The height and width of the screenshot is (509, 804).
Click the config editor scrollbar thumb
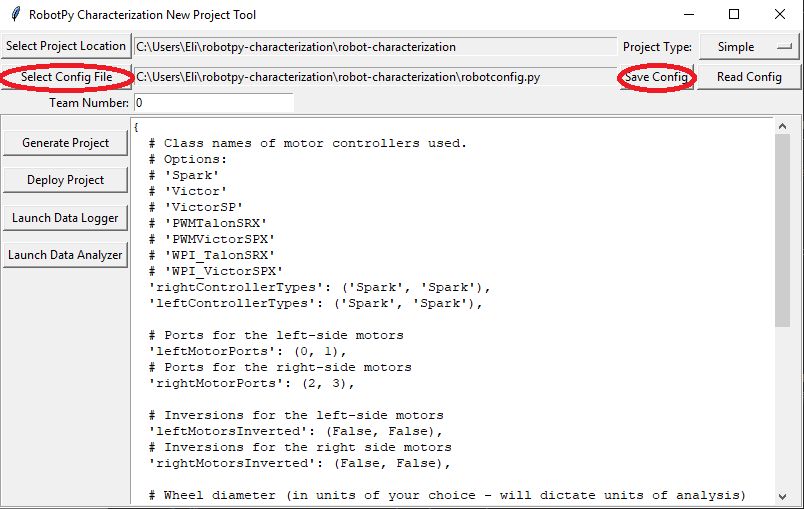click(x=782, y=230)
